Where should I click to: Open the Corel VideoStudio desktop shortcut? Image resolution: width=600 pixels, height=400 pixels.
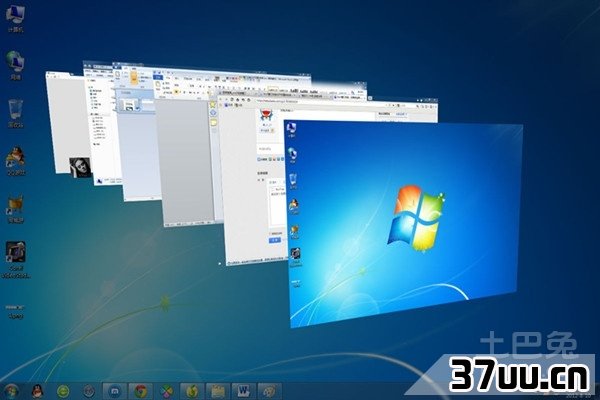coord(16,260)
